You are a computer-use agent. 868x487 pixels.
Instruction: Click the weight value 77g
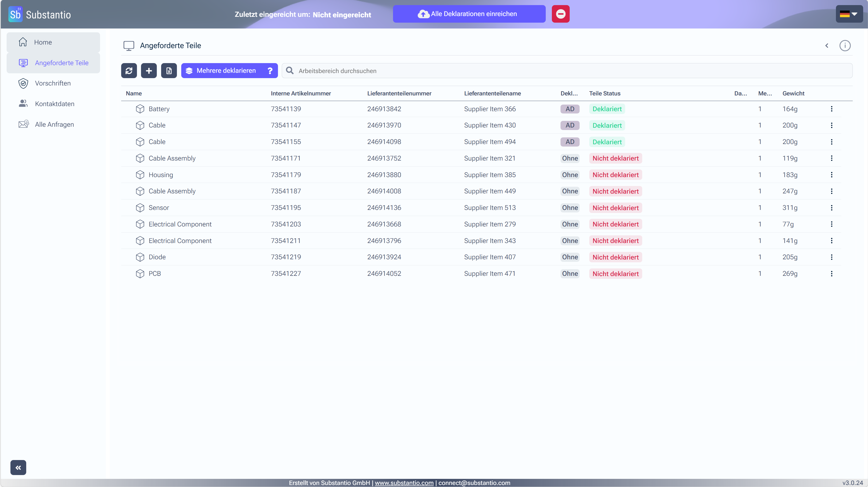[788, 224]
